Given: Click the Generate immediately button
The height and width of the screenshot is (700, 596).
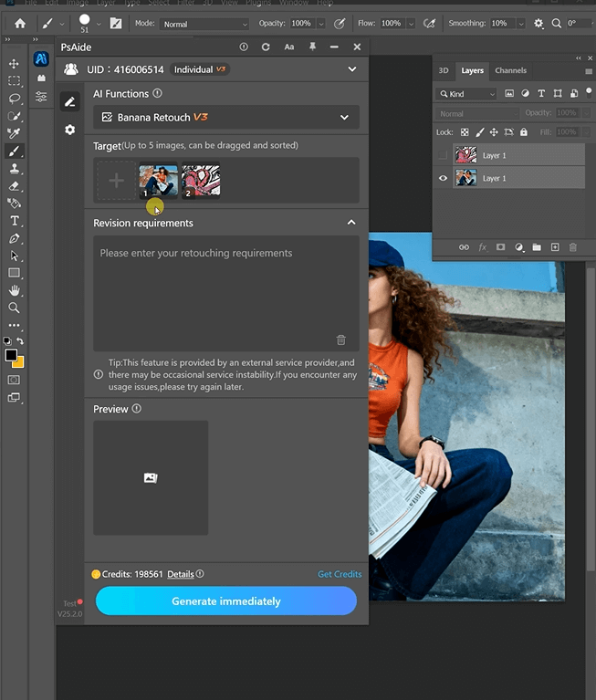Looking at the screenshot, I should (225, 601).
